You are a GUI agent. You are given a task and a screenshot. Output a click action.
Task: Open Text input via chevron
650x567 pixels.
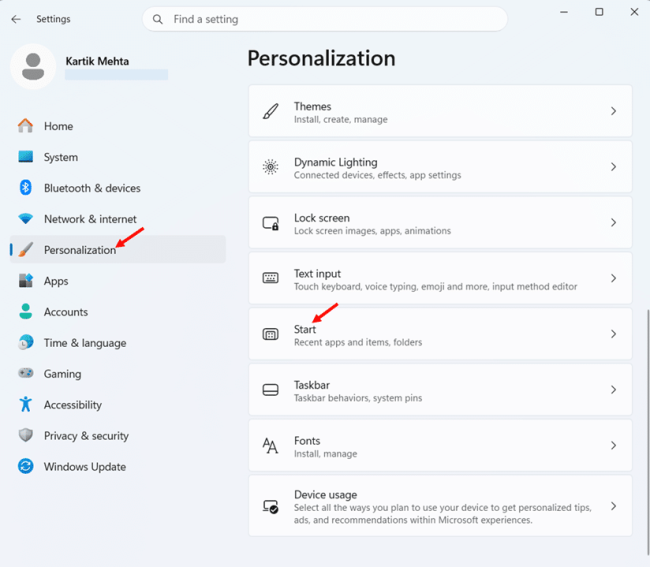pos(614,278)
